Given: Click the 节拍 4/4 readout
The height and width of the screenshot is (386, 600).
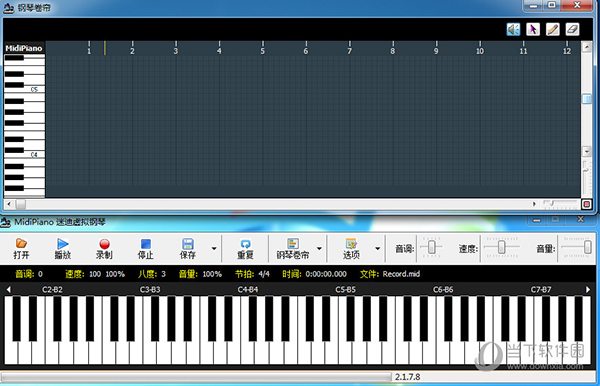Looking at the screenshot, I should (252, 274).
